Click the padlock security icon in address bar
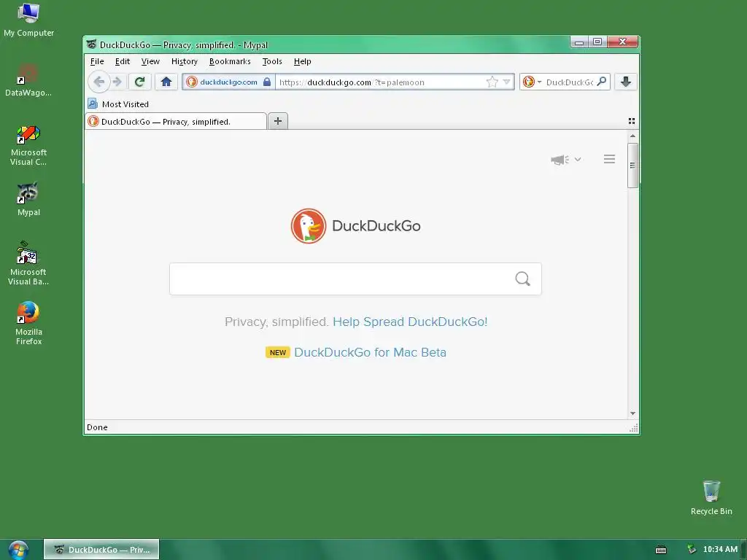This screenshot has width=747, height=560. [267, 82]
